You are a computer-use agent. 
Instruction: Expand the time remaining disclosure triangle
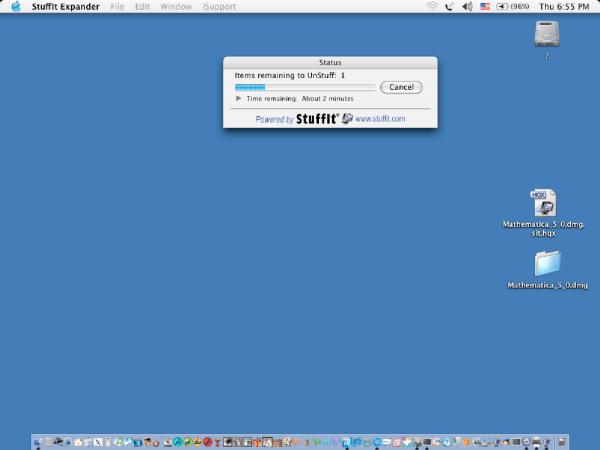click(238, 99)
